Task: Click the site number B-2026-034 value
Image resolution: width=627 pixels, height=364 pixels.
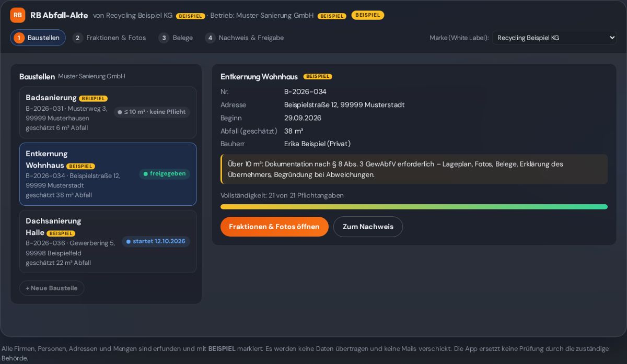Action: (x=305, y=92)
